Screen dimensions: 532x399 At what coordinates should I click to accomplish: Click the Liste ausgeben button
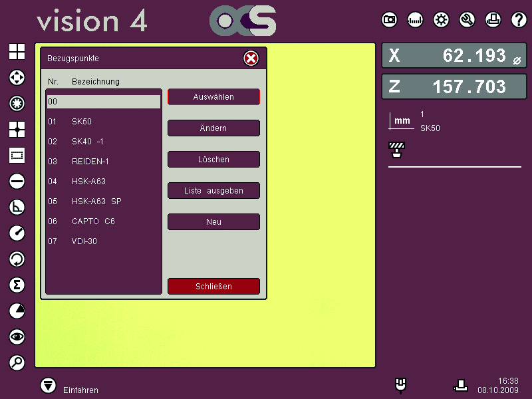click(x=213, y=191)
